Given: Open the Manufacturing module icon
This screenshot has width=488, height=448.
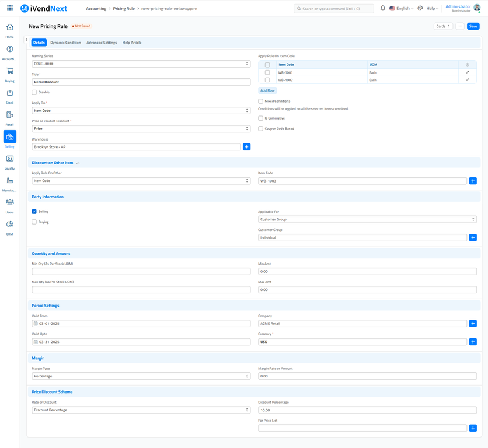Looking at the screenshot, I should click(x=10, y=181).
